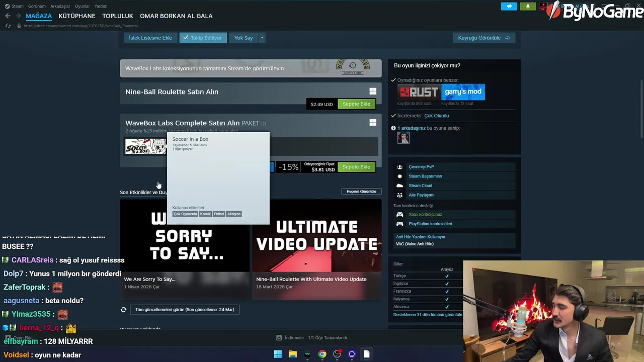644x362 pixels.
Task: Open the We Are Sorry To Say event card
Action: click(184, 250)
